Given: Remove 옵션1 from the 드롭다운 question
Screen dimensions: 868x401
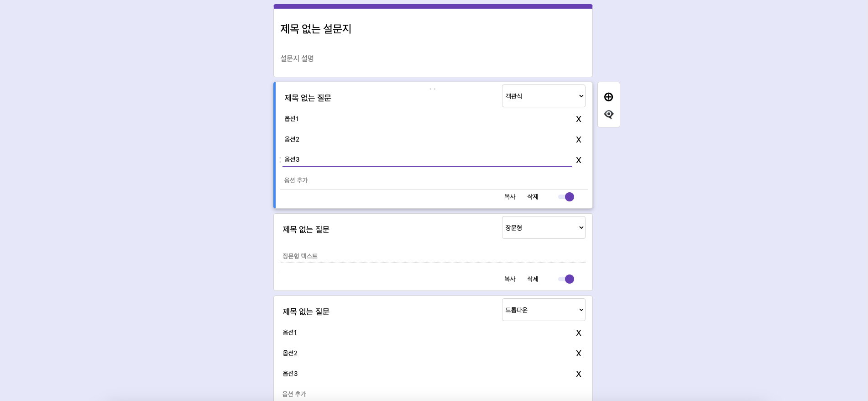Looking at the screenshot, I should click(x=578, y=332).
